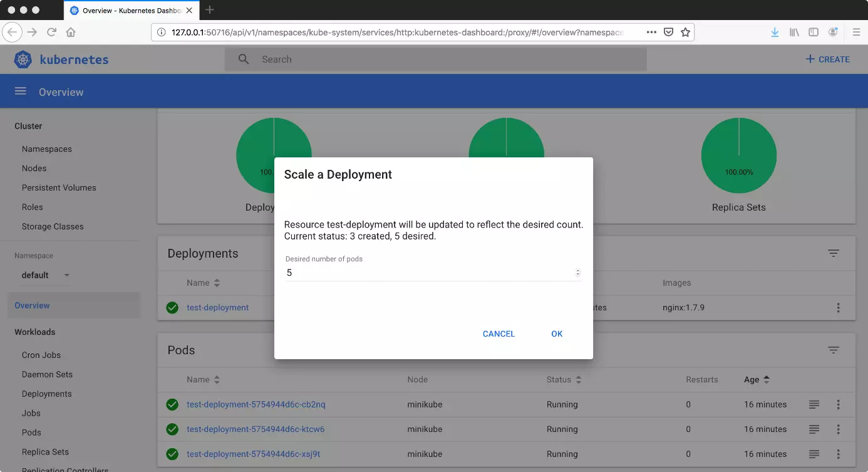Click the desired pods number stepper
The image size is (868, 472).
[x=577, y=273]
